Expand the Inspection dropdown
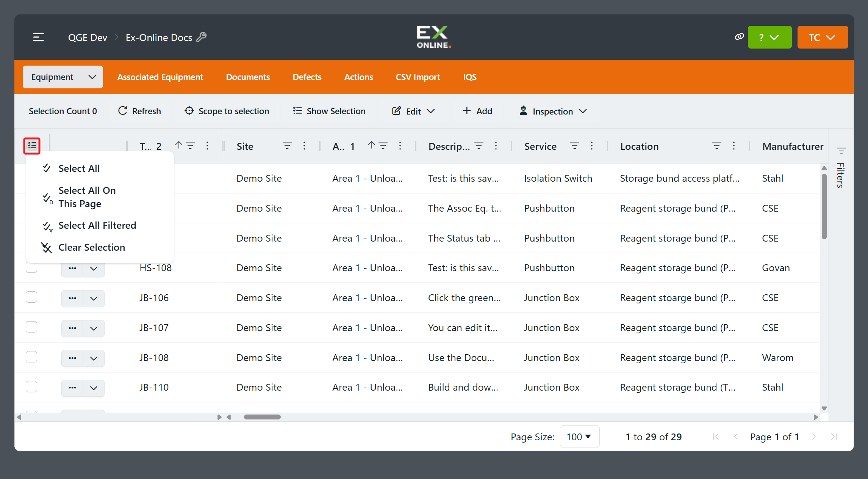The image size is (868, 479). [553, 111]
